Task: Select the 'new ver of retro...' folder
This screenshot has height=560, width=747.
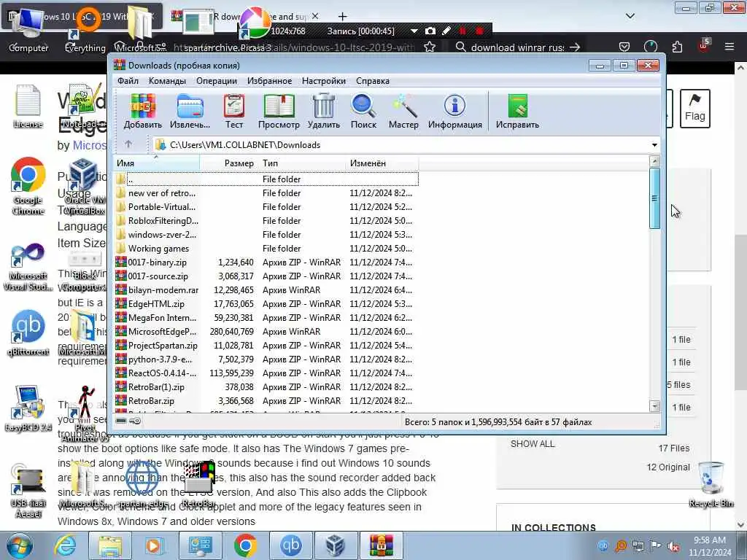Action: tap(266, 192)
